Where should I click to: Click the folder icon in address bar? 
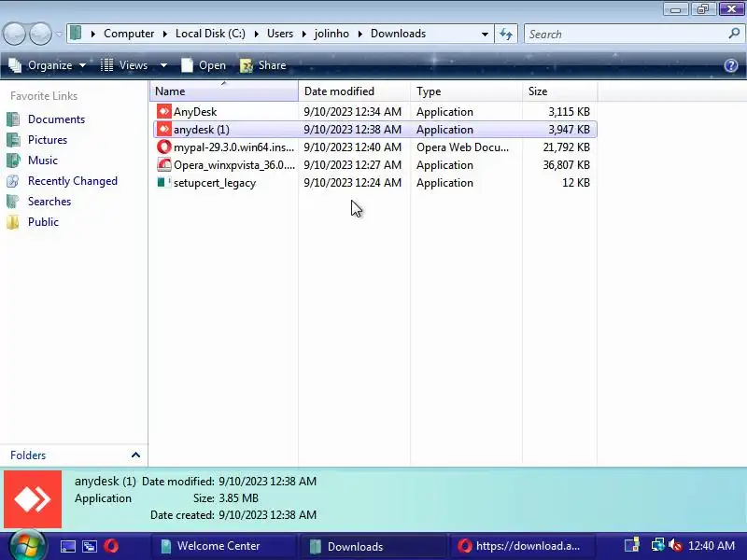coord(76,33)
